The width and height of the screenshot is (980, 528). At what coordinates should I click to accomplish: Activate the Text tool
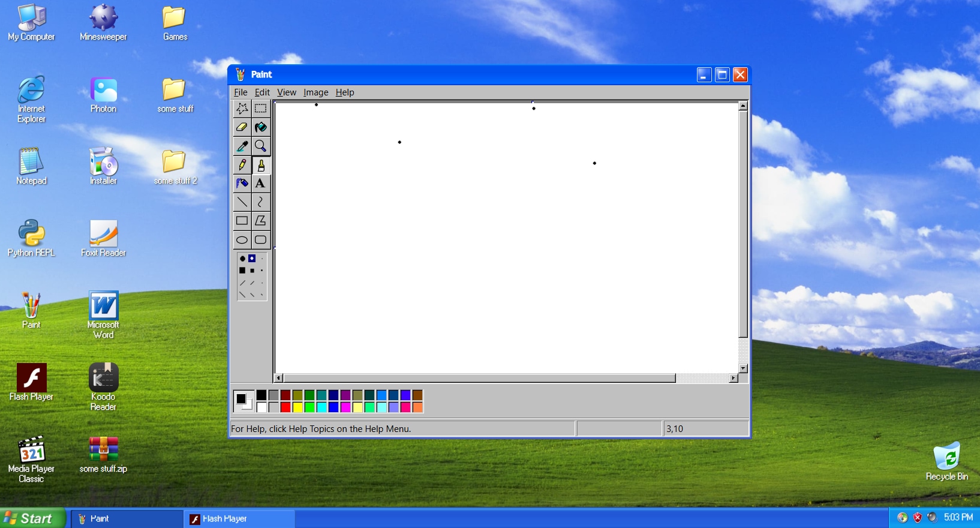(x=260, y=184)
